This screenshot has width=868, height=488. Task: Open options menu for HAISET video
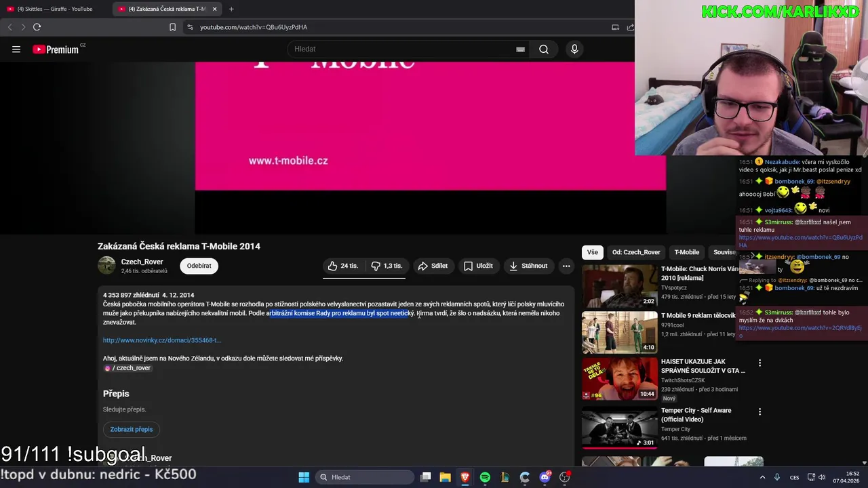(x=759, y=363)
